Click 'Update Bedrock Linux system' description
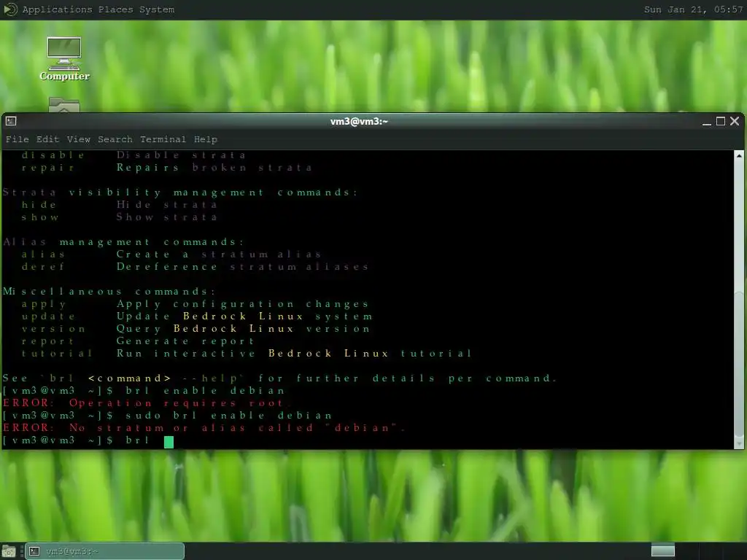This screenshot has width=747, height=560. pyautogui.click(x=244, y=316)
